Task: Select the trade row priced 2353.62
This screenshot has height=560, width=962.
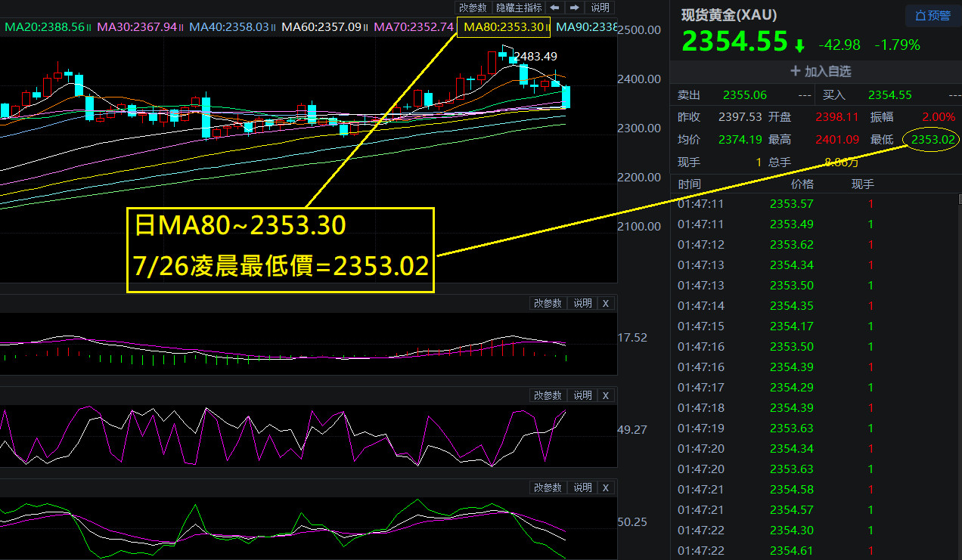Action: (816, 245)
